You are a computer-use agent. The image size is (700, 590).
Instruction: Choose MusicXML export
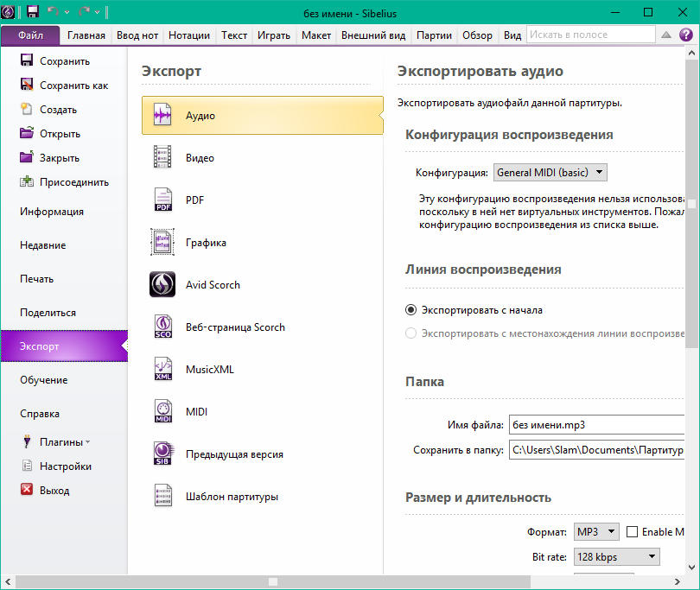click(x=263, y=369)
